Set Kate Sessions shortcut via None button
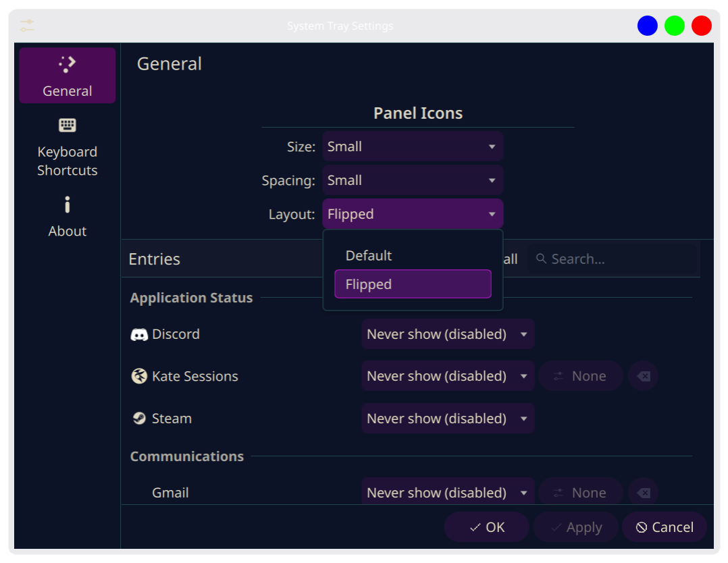The width and height of the screenshot is (728, 563). tap(580, 376)
